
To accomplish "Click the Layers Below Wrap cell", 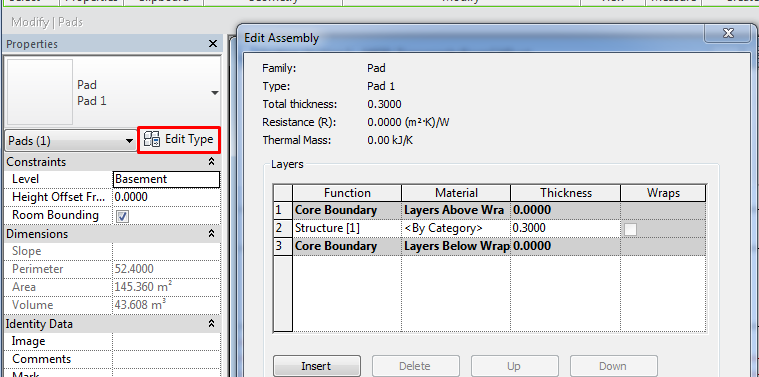I will [456, 246].
